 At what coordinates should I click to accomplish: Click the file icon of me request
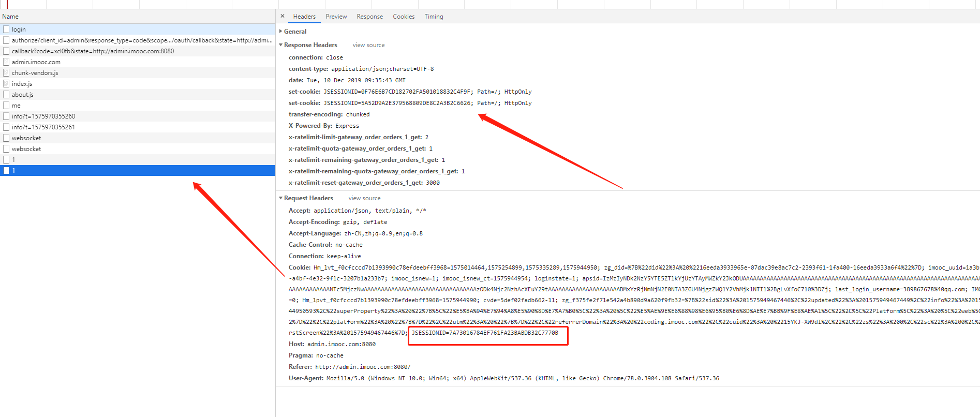pyautogui.click(x=6, y=106)
